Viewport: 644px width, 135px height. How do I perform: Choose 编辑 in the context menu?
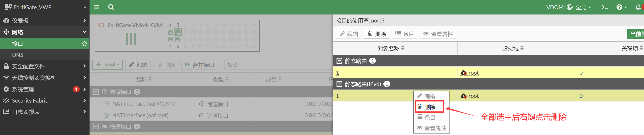pos(431,96)
